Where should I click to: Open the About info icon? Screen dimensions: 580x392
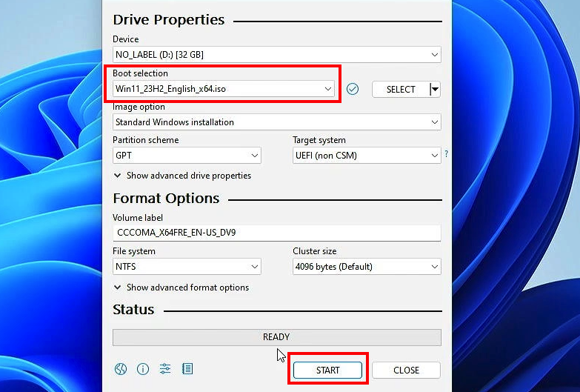pyautogui.click(x=143, y=369)
